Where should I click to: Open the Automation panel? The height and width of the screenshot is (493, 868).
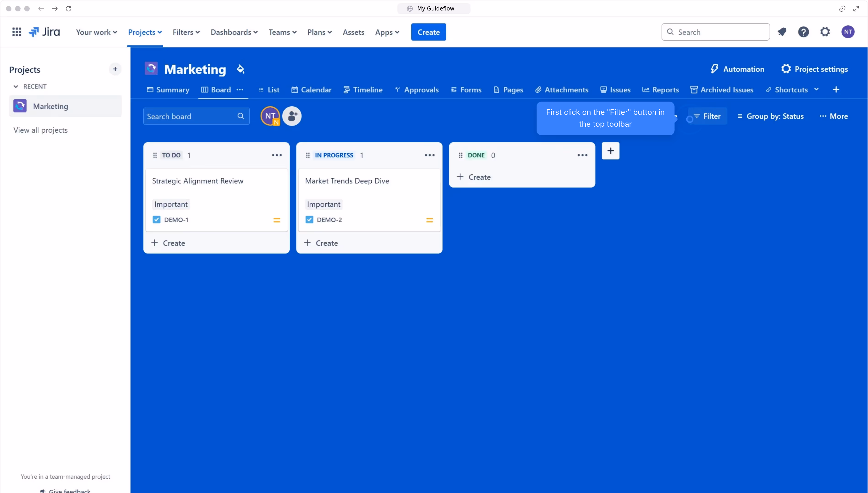pos(737,69)
